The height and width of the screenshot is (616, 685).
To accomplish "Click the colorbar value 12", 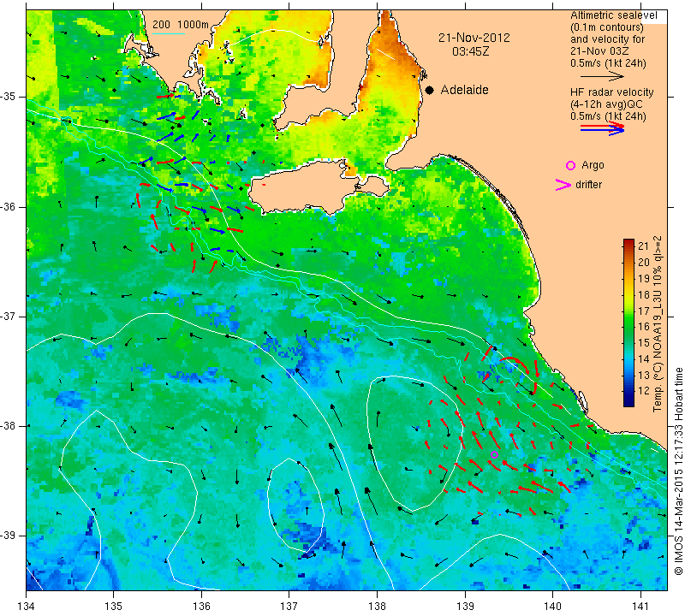I will click(x=644, y=391).
